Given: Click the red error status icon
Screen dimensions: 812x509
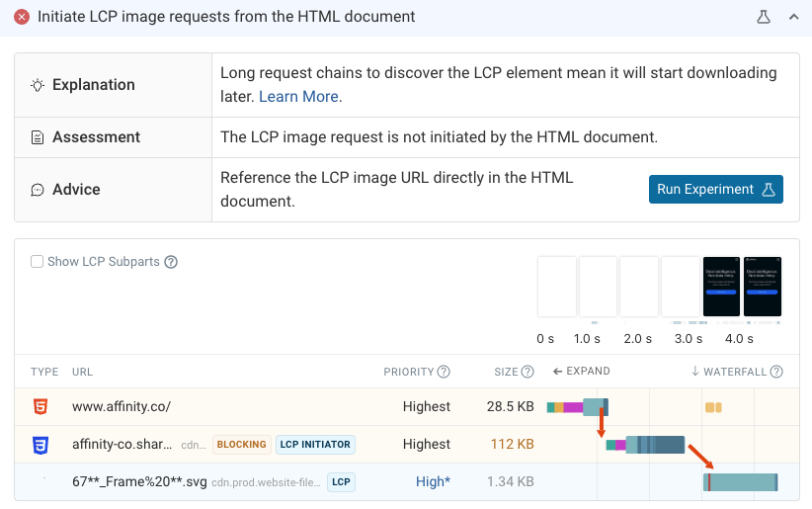Looking at the screenshot, I should pyautogui.click(x=22, y=17).
